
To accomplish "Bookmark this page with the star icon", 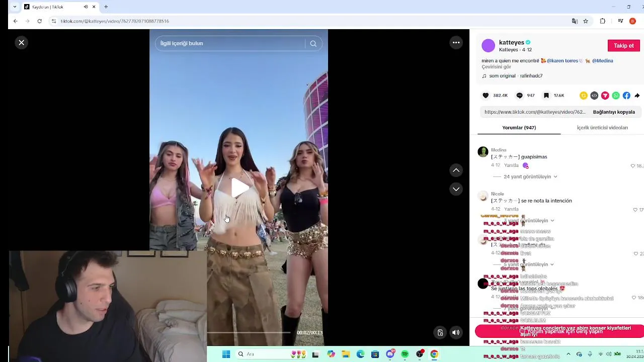I will click(586, 21).
